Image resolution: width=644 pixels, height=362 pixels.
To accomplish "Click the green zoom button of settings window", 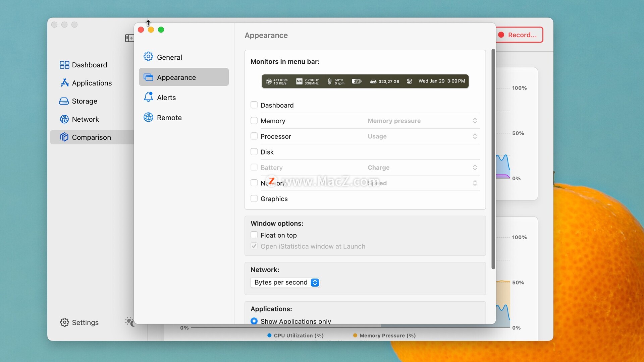I will pos(161,30).
